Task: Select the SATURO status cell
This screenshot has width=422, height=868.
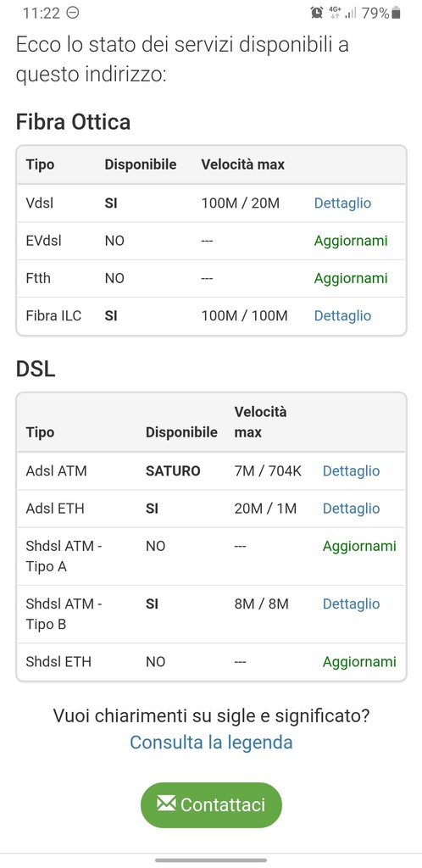Action: point(173,471)
